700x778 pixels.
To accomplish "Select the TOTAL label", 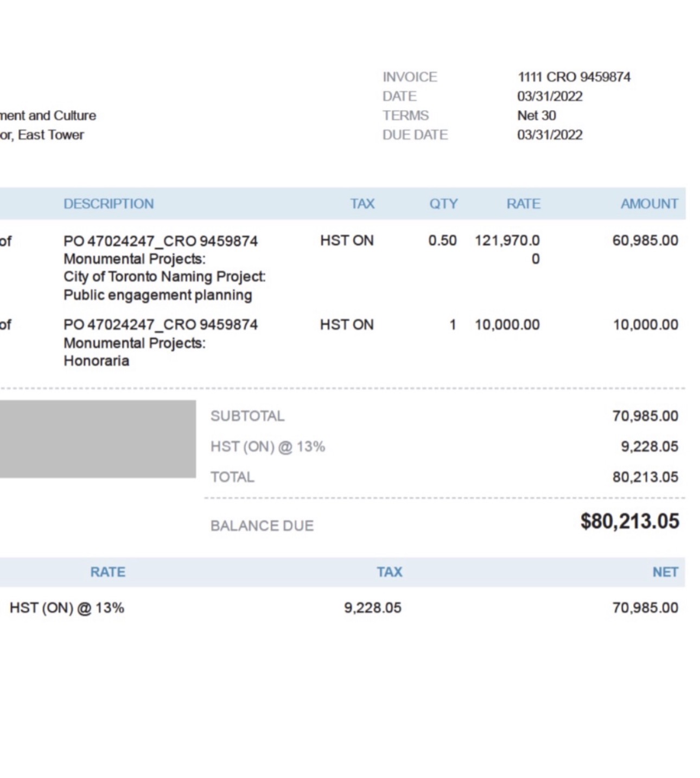I will pos(232,477).
